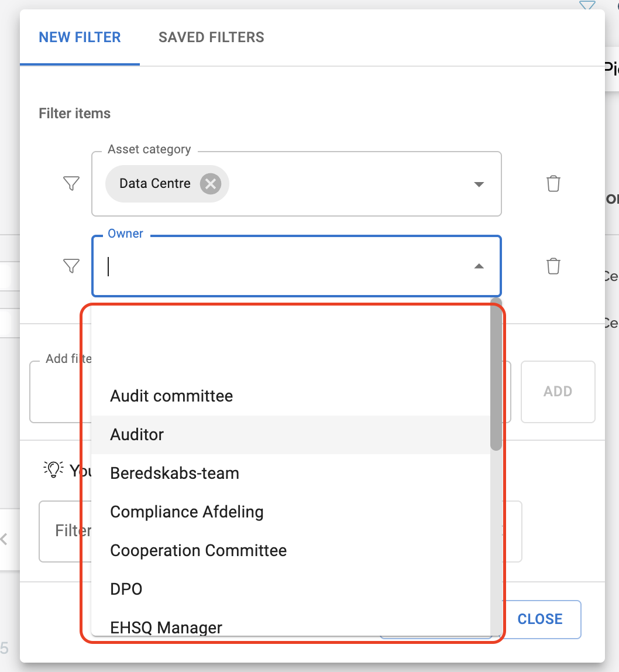Delete the Owner filter using trash icon
The height and width of the screenshot is (672, 619).
(x=553, y=266)
